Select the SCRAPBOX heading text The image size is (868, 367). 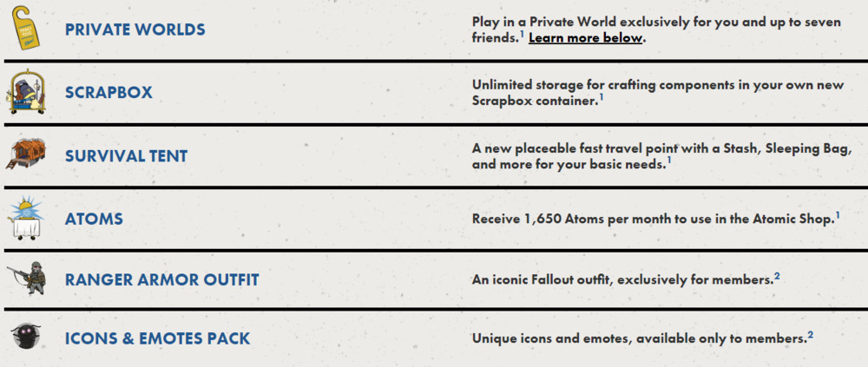107,93
